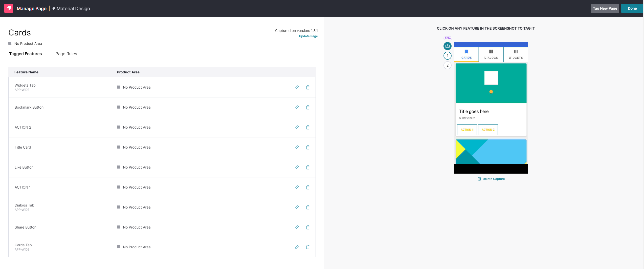
Task: Select screenshot capture number 2
Action: (447, 65)
